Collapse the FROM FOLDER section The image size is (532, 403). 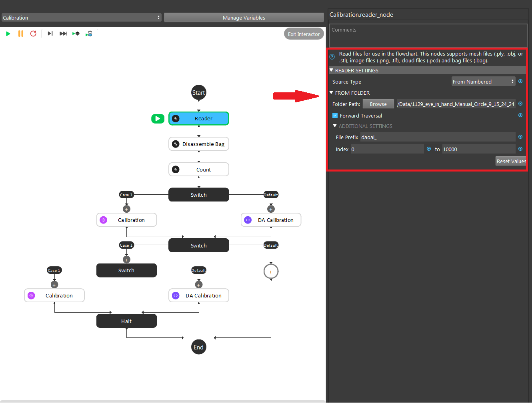pos(331,92)
